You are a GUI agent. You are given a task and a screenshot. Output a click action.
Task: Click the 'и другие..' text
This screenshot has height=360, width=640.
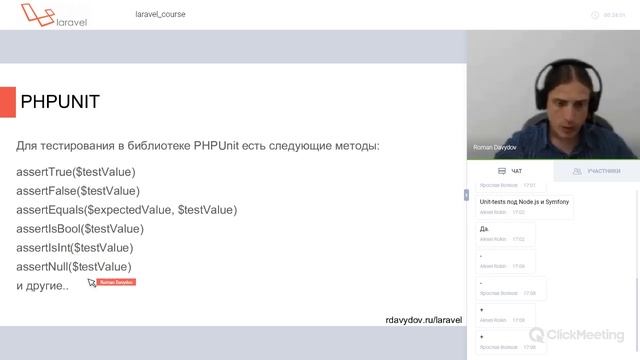(42, 286)
